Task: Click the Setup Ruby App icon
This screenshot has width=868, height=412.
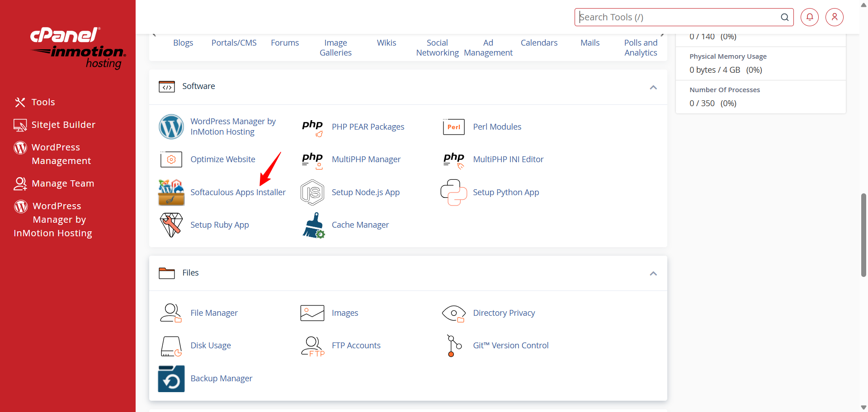Action: point(171,225)
